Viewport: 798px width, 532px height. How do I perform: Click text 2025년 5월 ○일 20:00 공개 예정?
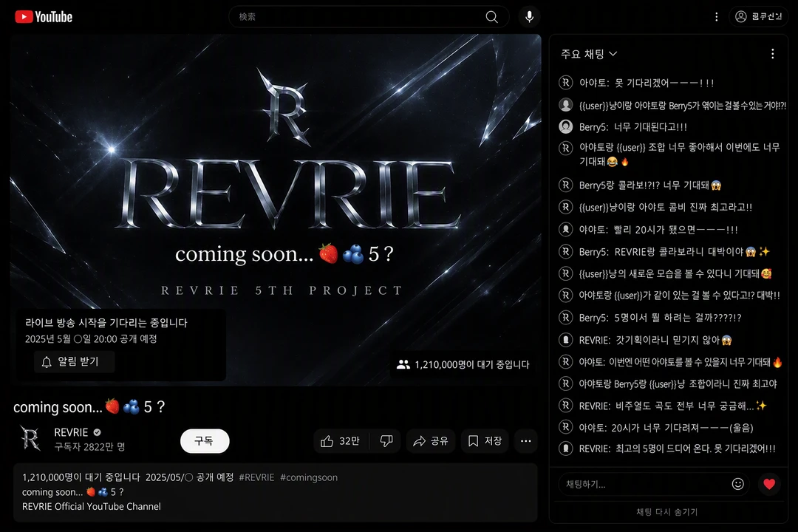91,339
